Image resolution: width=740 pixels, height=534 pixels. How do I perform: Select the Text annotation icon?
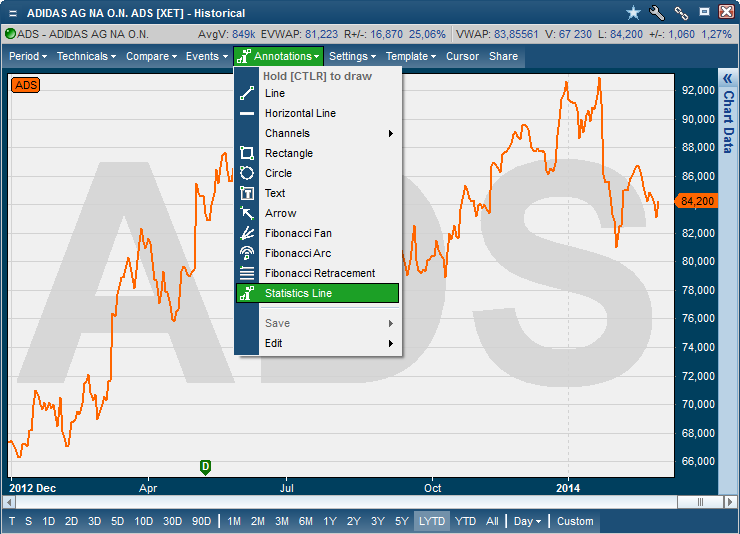[x=247, y=193]
